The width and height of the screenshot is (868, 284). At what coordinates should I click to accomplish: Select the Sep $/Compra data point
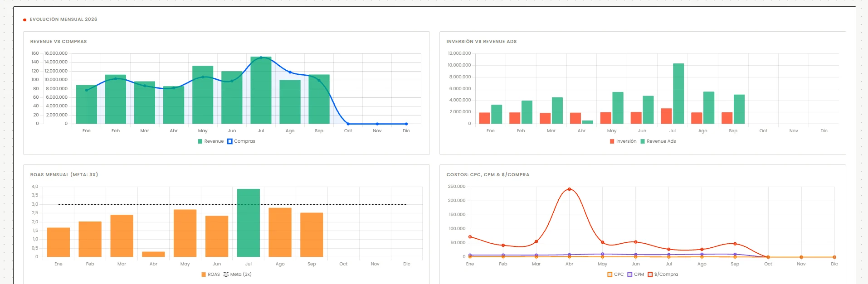coord(735,244)
